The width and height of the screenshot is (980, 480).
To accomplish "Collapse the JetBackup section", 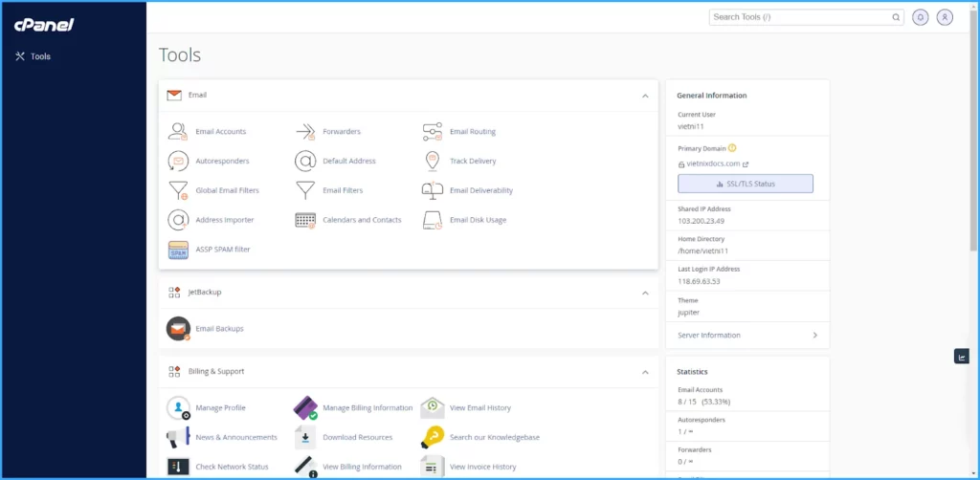I will [646, 293].
